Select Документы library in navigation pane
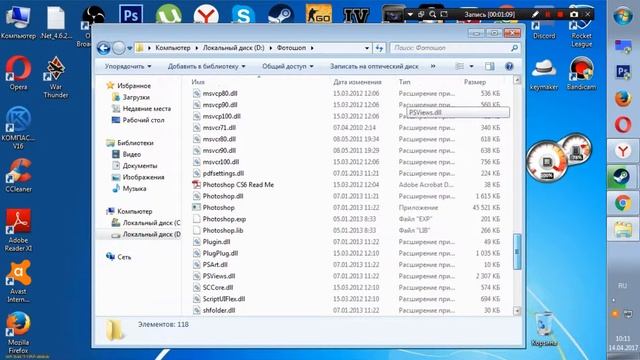 click(x=135, y=166)
